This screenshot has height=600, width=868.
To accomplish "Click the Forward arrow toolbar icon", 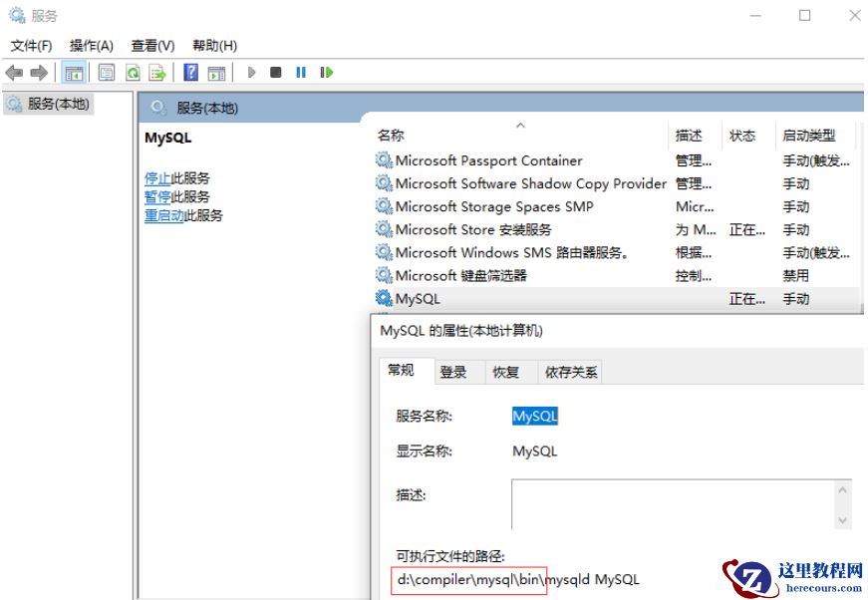I will (x=39, y=73).
